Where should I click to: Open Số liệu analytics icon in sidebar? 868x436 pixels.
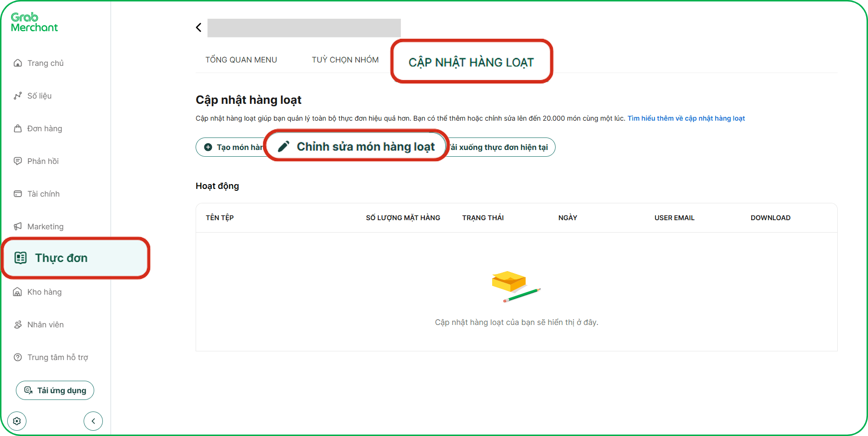(18, 96)
